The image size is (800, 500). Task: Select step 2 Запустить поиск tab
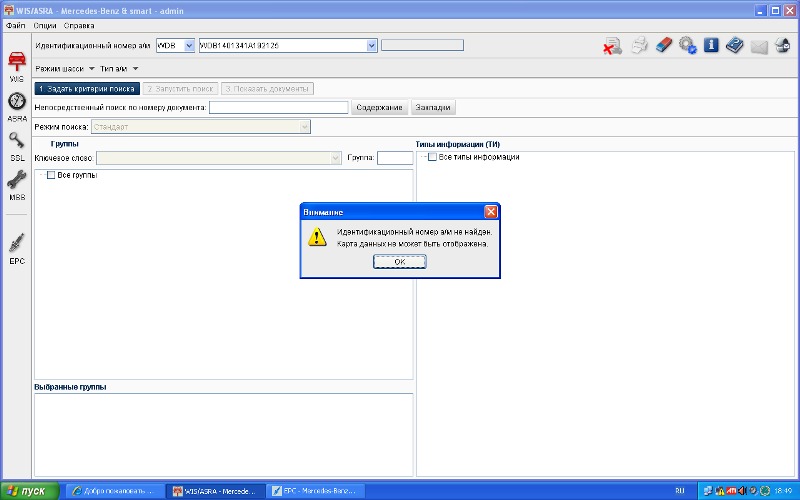pyautogui.click(x=181, y=89)
